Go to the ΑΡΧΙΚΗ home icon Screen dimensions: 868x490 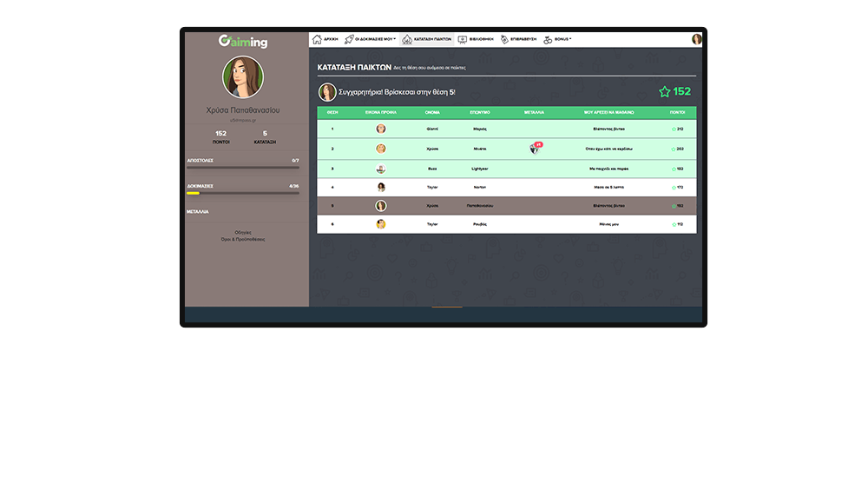(x=317, y=39)
